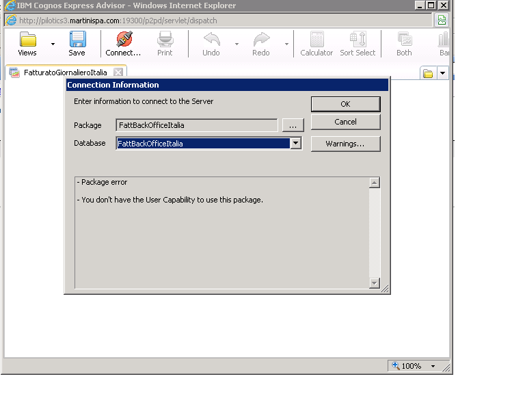Click the Package error message line
This screenshot has width=525, height=420.
tap(102, 182)
